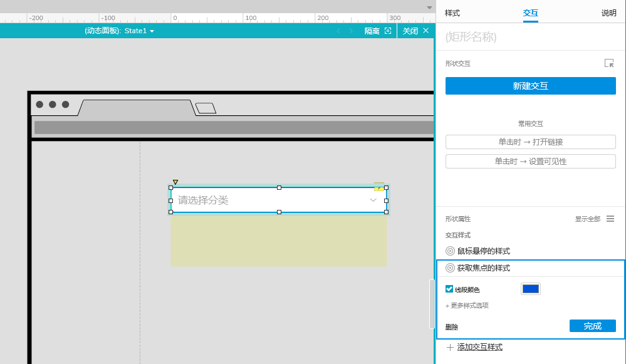
Task: Choose 单击时 → 设置可见性 interaction
Action: click(x=531, y=161)
